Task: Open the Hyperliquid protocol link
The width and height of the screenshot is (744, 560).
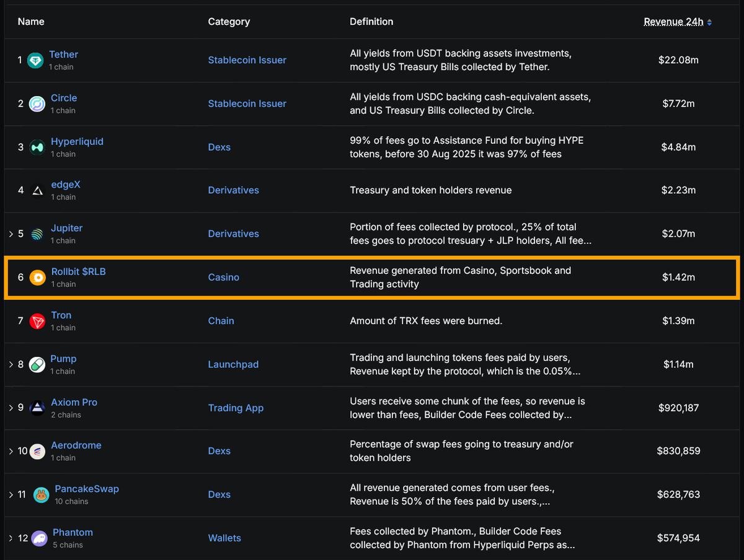Action: [x=77, y=141]
